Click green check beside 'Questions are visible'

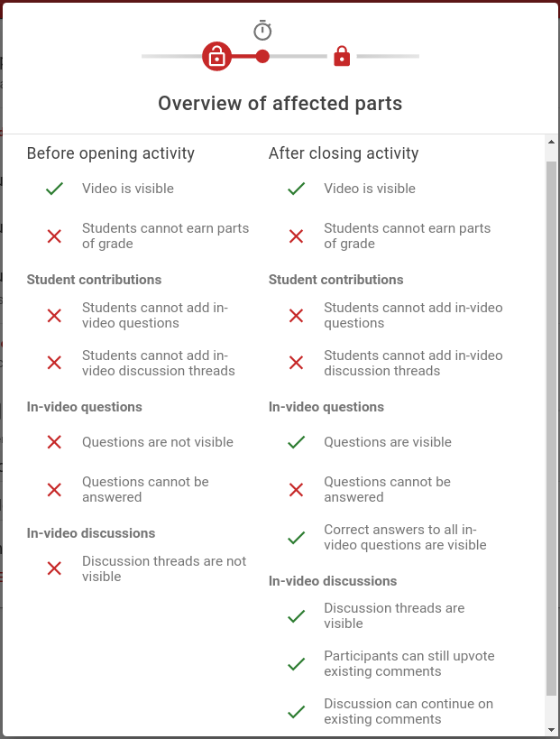pos(297,442)
